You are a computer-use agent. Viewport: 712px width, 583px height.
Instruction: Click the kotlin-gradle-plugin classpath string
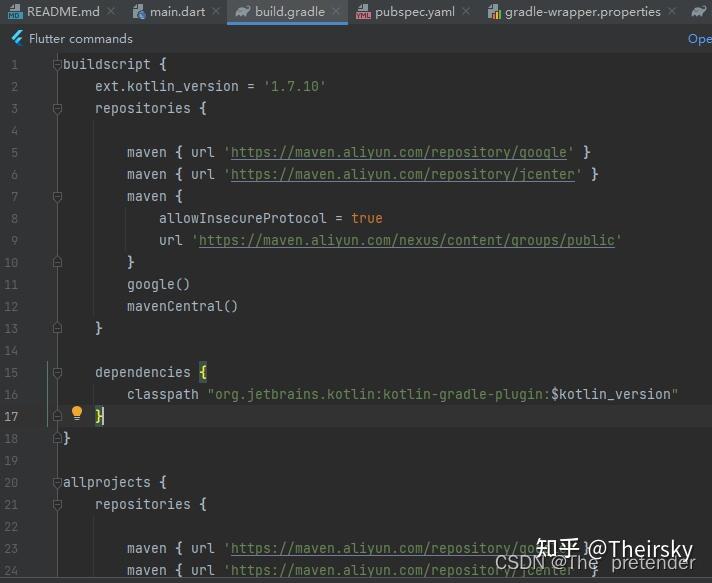coord(443,394)
